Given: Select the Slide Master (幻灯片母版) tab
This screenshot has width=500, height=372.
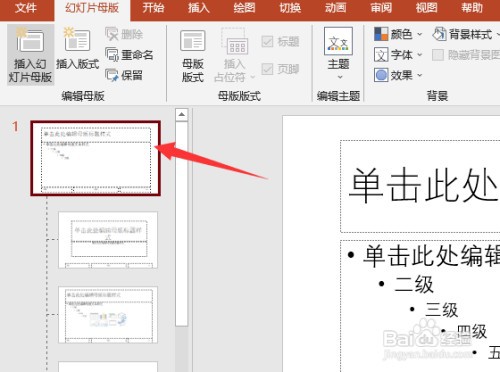Looking at the screenshot, I should click(92, 8).
